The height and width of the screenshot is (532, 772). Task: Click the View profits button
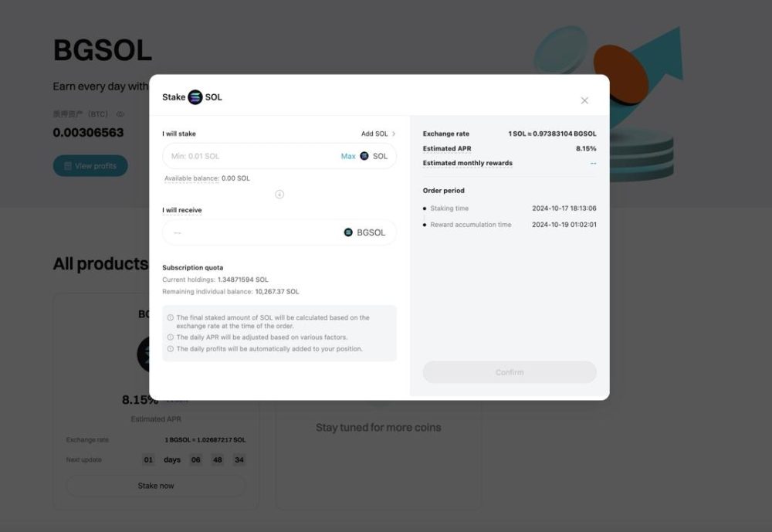point(90,166)
